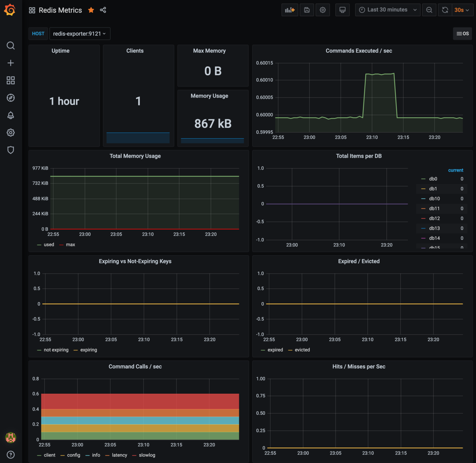Open Commands Executed / sec panel menu
This screenshot has height=463, width=476.
tap(359, 51)
